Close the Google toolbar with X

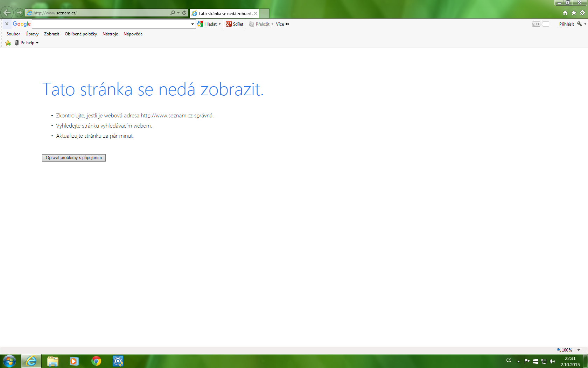coord(7,24)
